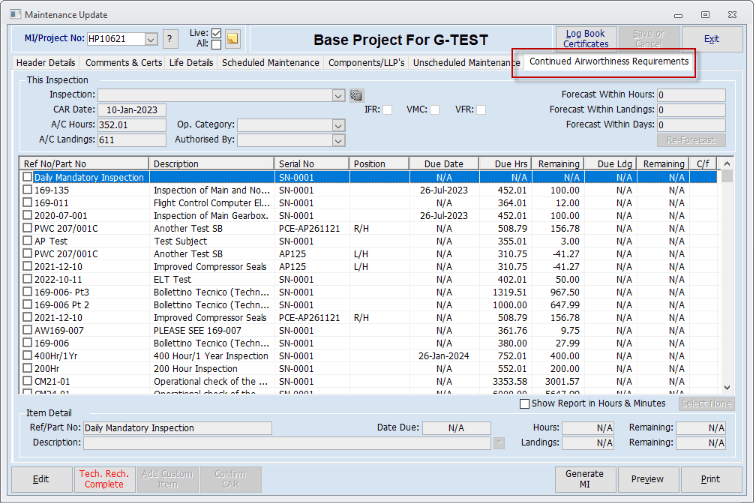Select the 'Flight Control Computer El...' description cell

212,203
